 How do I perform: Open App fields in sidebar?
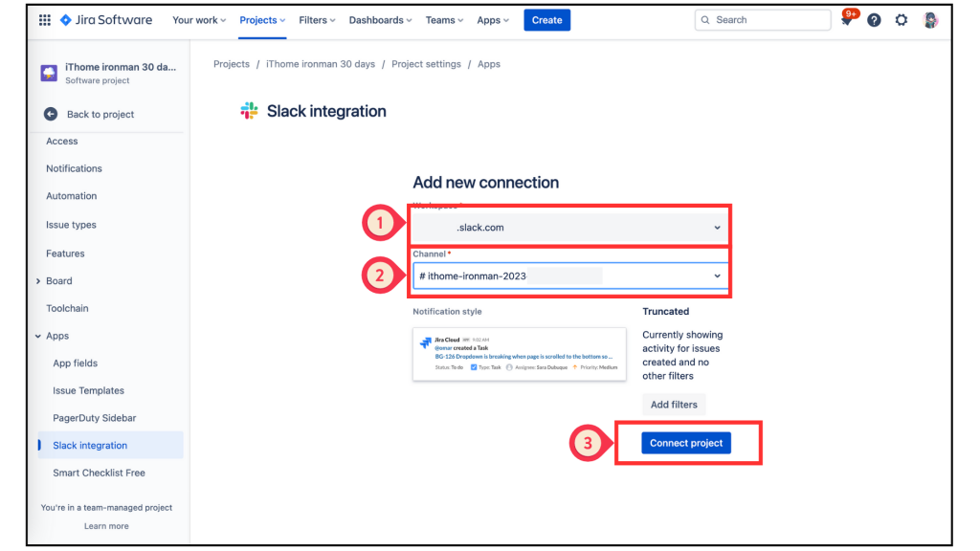[75, 364]
